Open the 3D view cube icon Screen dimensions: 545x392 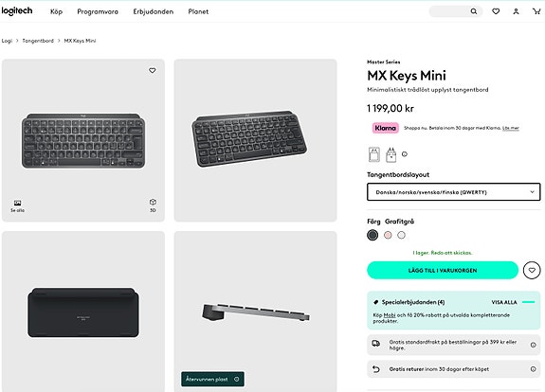click(x=153, y=205)
